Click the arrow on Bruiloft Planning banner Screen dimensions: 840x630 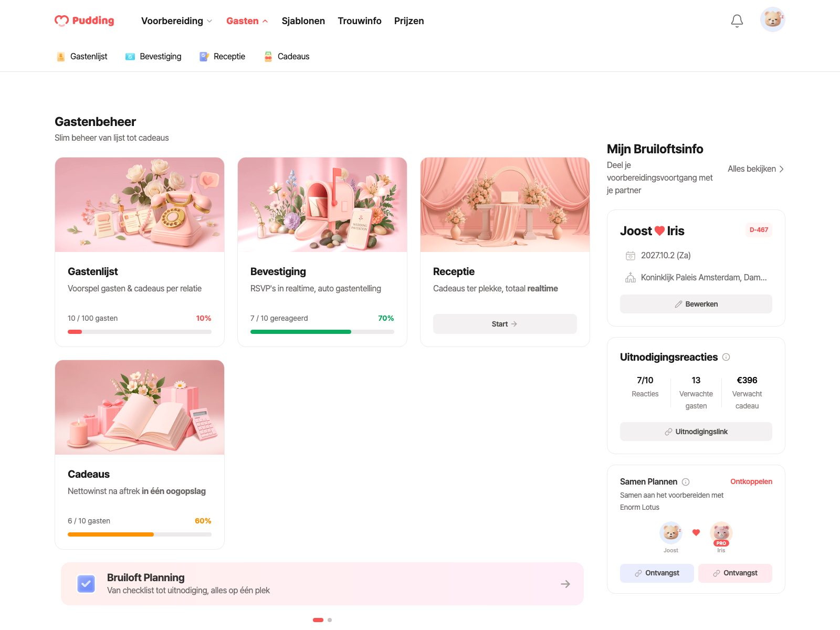tap(565, 584)
